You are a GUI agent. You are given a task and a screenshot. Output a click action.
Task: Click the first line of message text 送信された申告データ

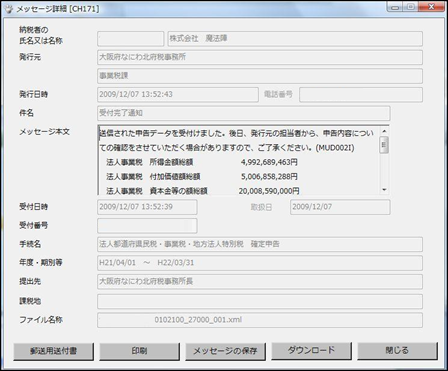click(x=237, y=133)
